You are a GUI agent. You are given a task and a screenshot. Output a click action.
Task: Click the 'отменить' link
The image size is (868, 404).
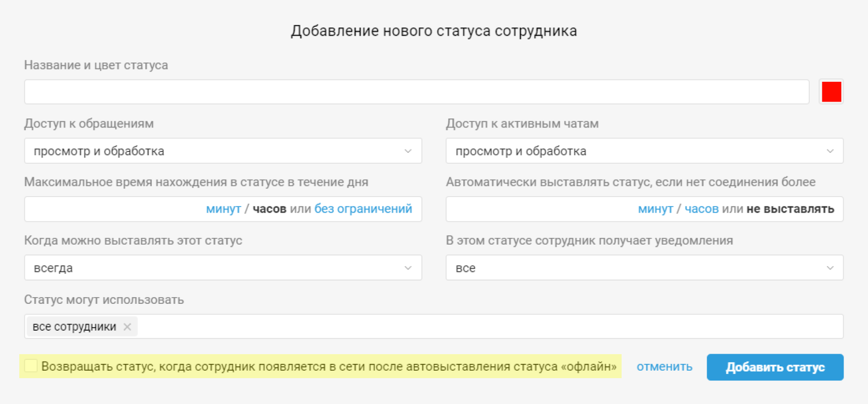pyautogui.click(x=664, y=367)
